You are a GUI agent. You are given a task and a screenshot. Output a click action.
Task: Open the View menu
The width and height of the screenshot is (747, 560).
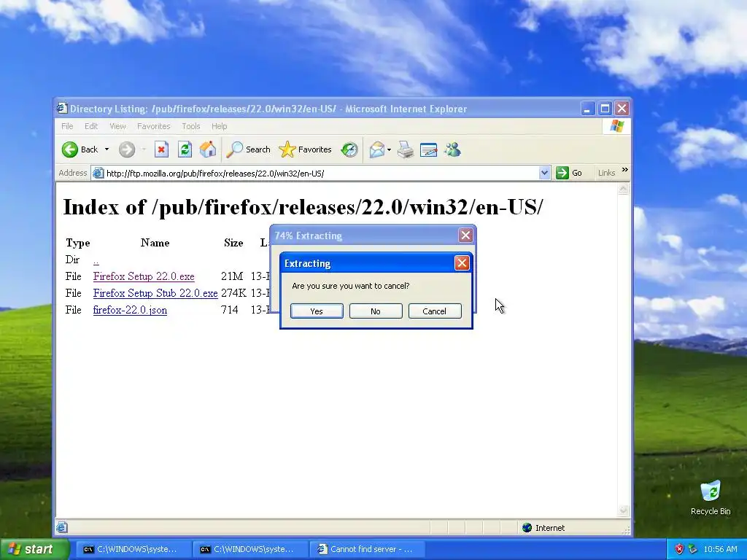click(x=117, y=126)
